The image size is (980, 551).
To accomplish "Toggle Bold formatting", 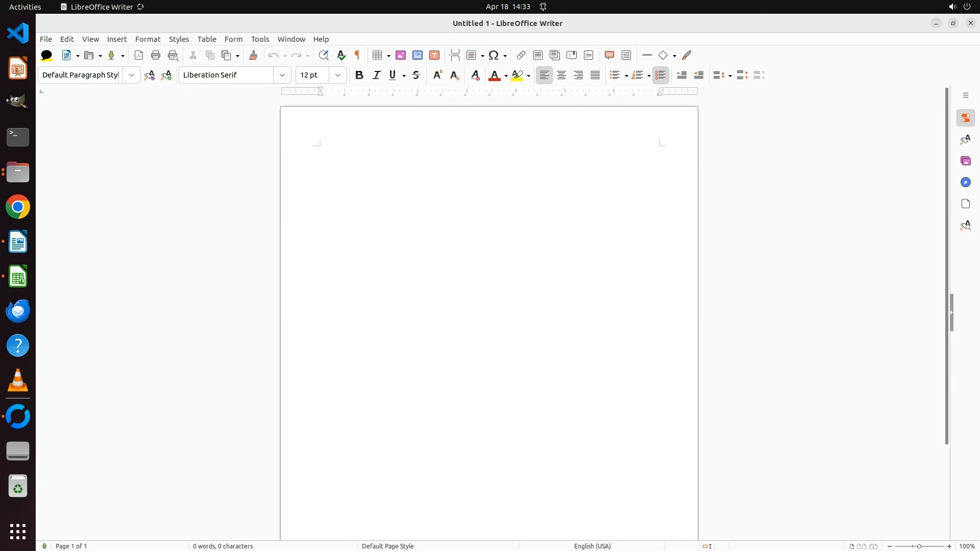I will (x=359, y=75).
